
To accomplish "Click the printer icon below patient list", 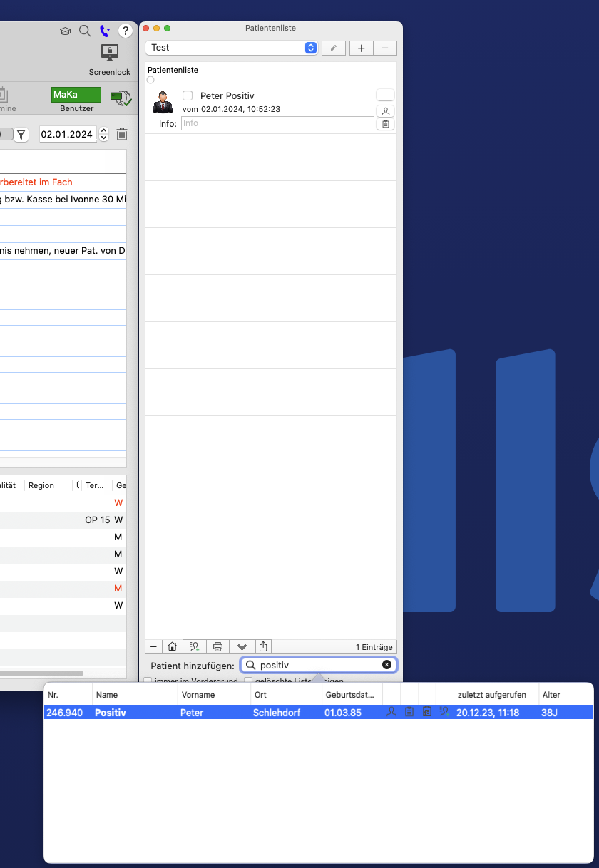I will coord(218,646).
